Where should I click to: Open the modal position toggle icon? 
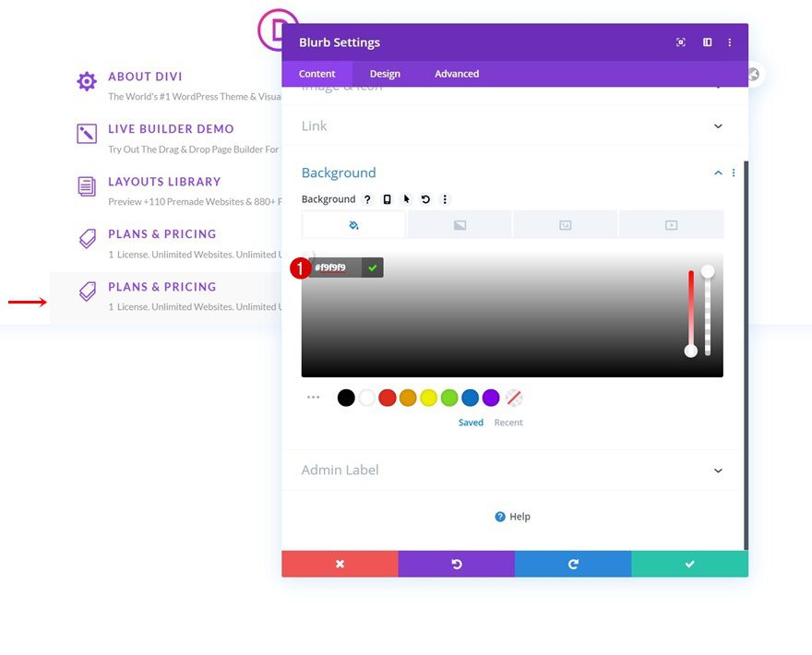pyautogui.click(x=707, y=42)
